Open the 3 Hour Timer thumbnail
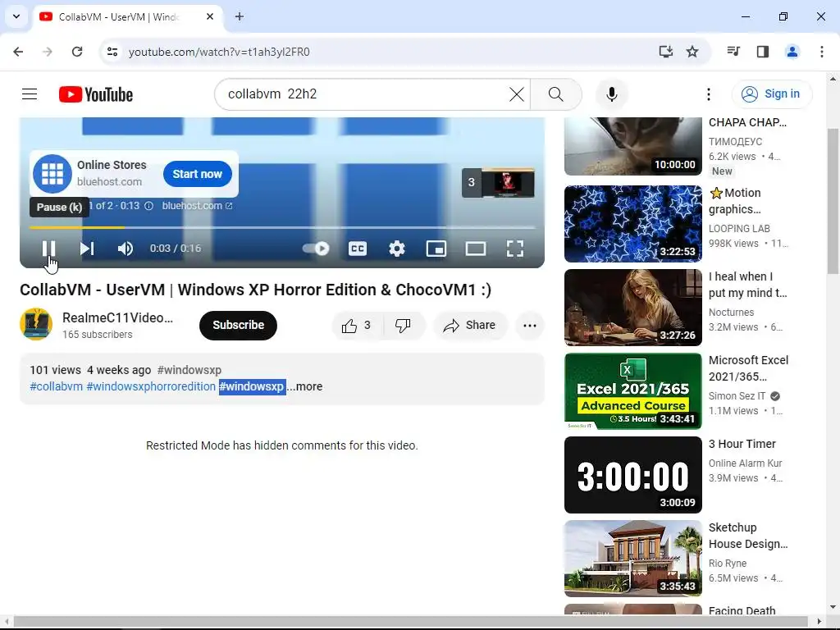This screenshot has width=840, height=630. (632, 475)
